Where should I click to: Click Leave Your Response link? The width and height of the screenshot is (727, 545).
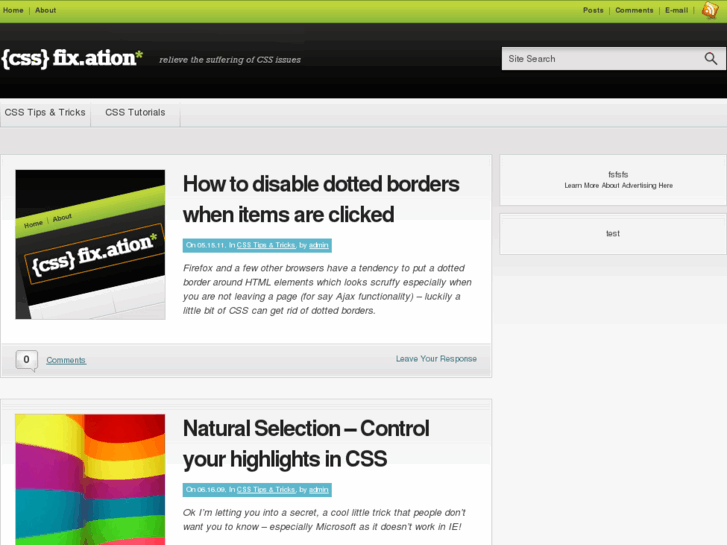(436, 359)
